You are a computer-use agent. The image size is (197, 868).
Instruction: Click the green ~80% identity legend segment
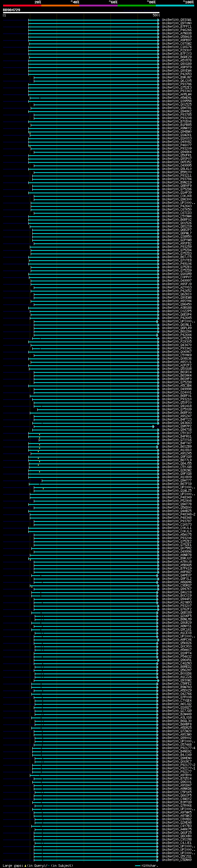[x=137, y=6]
